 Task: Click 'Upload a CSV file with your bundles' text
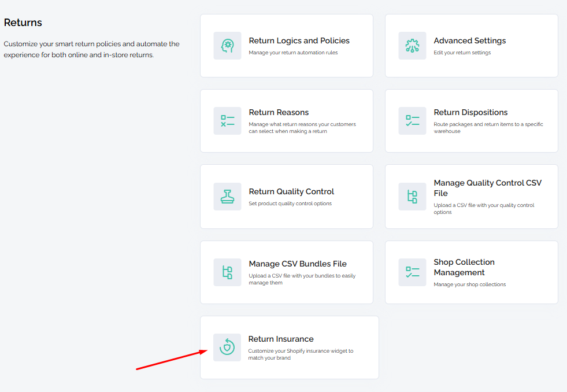point(302,279)
